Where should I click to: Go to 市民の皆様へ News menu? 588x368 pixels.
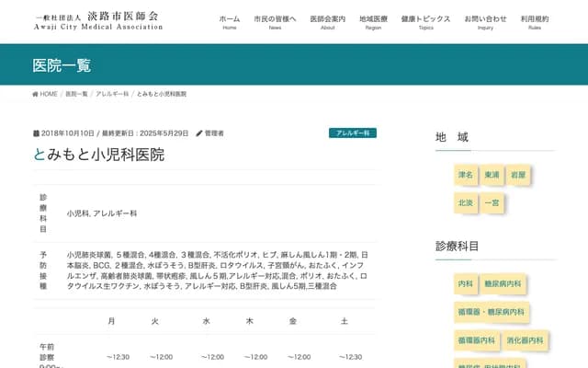[x=275, y=22]
